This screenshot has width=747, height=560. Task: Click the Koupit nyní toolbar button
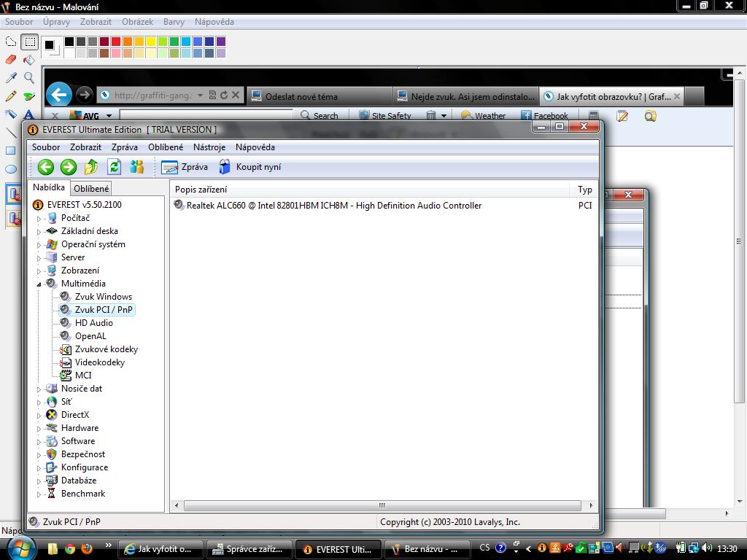pos(250,167)
